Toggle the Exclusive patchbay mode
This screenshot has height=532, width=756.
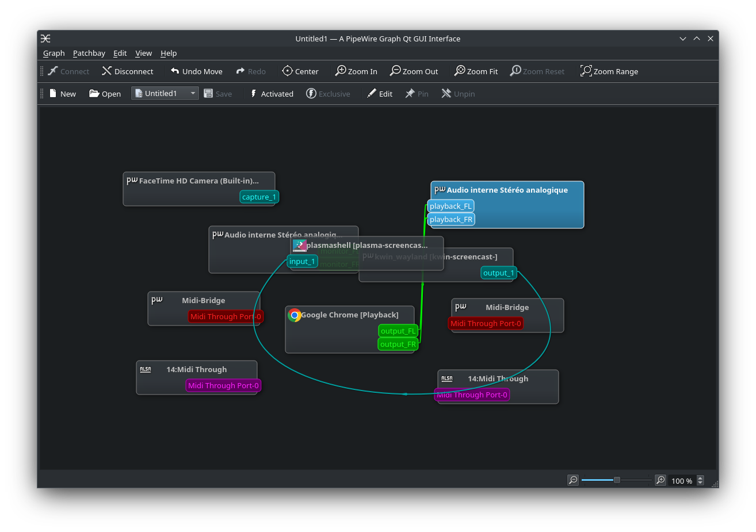click(328, 94)
